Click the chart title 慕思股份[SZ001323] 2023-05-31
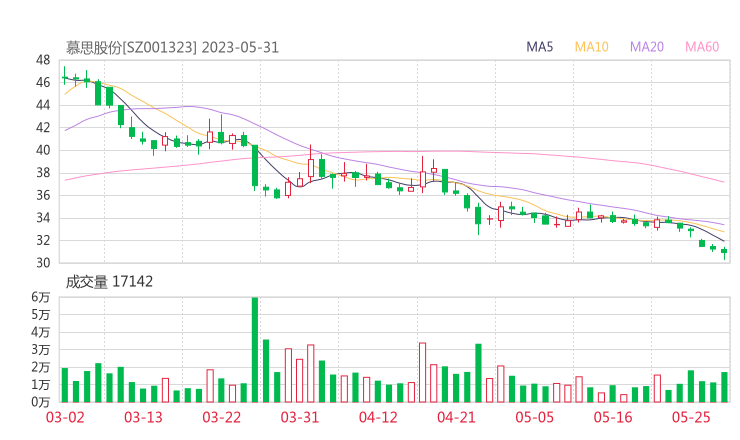740x440 pixels. click(x=172, y=47)
